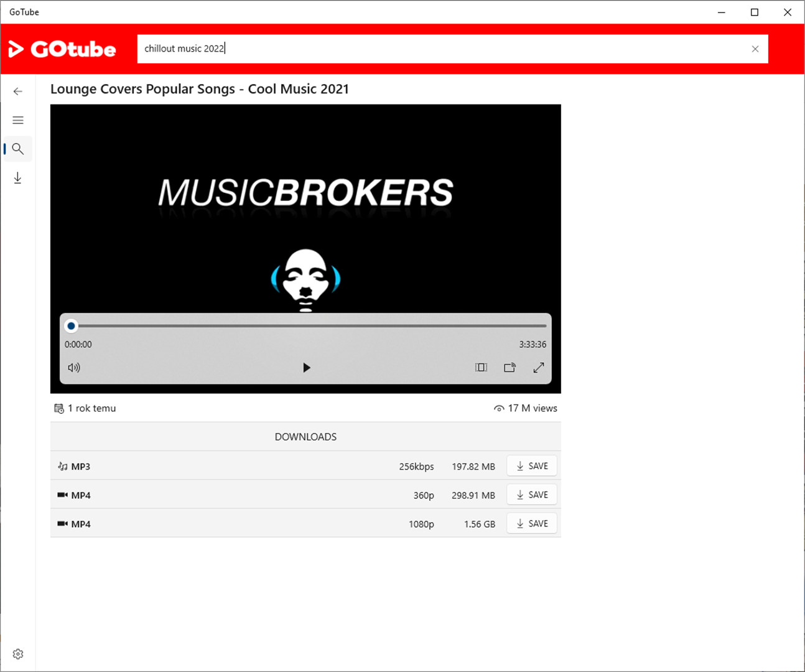This screenshot has width=805, height=672.
Task: Click the '1 rok temu' upload date
Action: [91, 408]
